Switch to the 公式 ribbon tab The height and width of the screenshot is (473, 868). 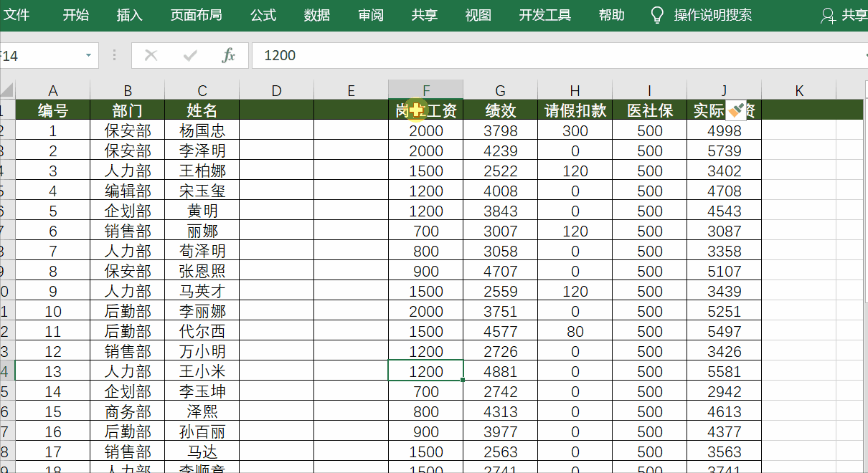coord(263,15)
